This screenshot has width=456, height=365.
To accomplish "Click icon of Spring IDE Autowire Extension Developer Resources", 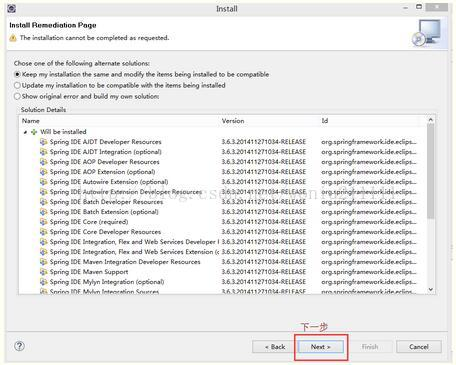I will coord(43,192).
